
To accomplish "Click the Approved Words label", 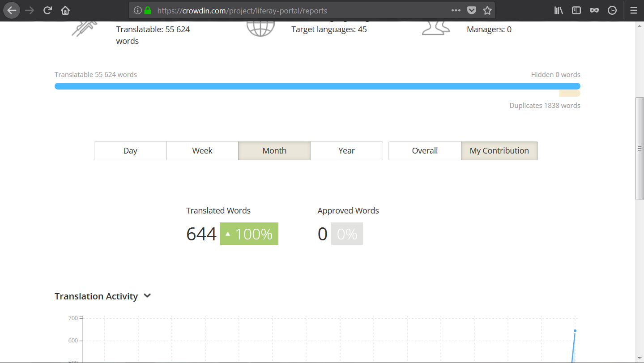I will coord(348,211).
